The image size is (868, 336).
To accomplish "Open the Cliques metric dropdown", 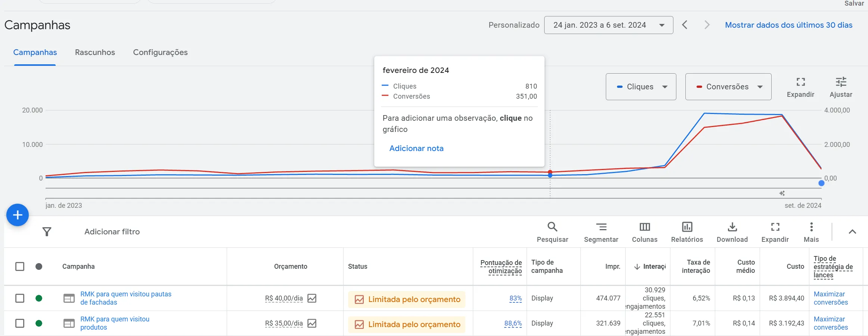I will 641,87.
